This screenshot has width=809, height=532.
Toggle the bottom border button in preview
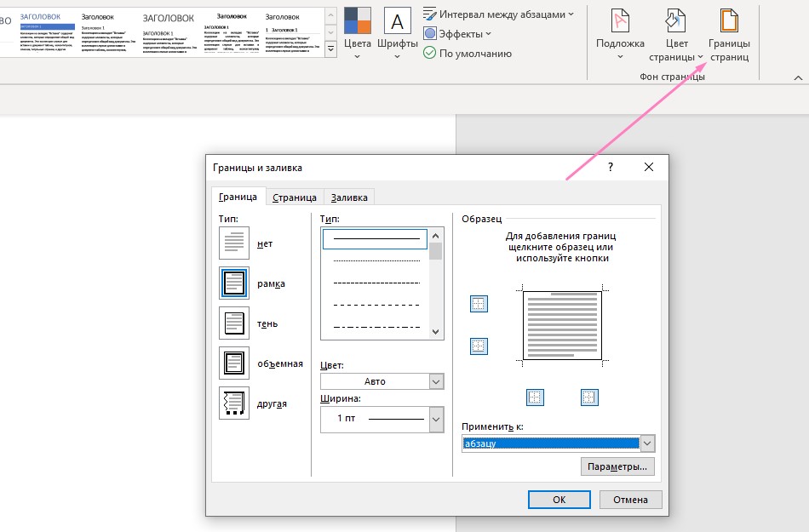pyautogui.click(x=479, y=346)
